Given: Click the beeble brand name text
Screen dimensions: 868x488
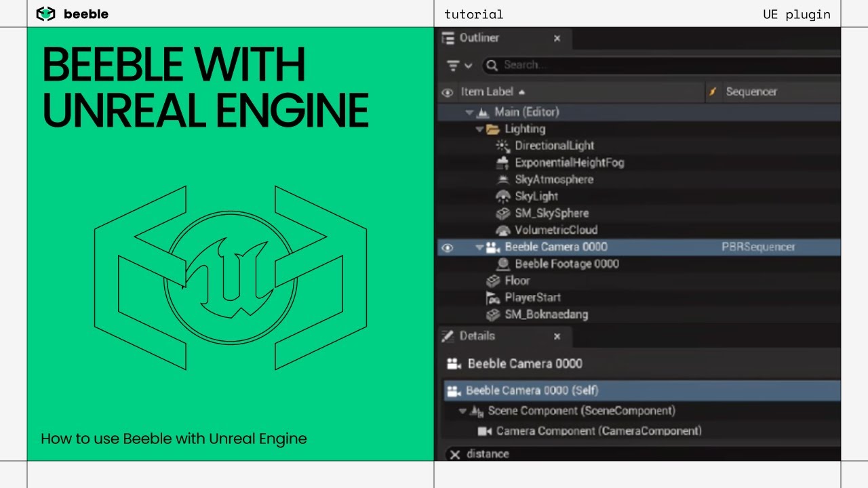Looking at the screenshot, I should [x=86, y=14].
